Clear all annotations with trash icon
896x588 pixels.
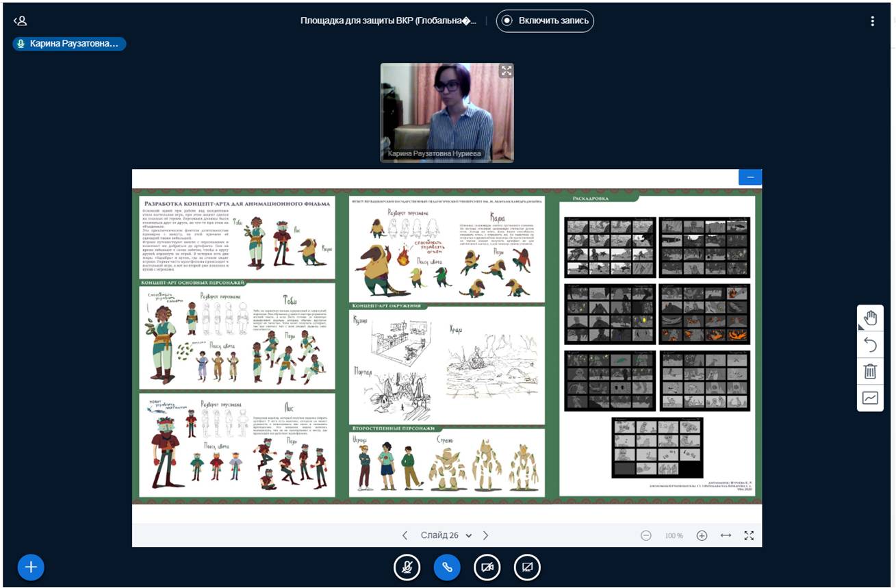pos(870,371)
